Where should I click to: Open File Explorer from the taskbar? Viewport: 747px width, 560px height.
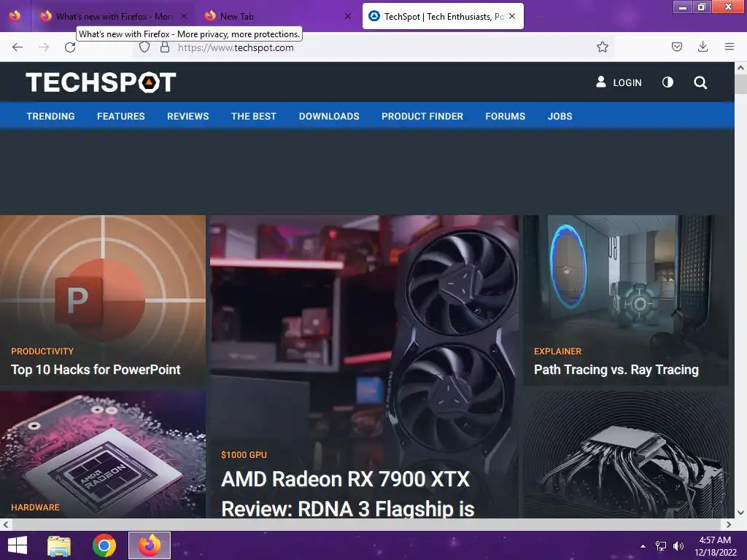pyautogui.click(x=59, y=545)
